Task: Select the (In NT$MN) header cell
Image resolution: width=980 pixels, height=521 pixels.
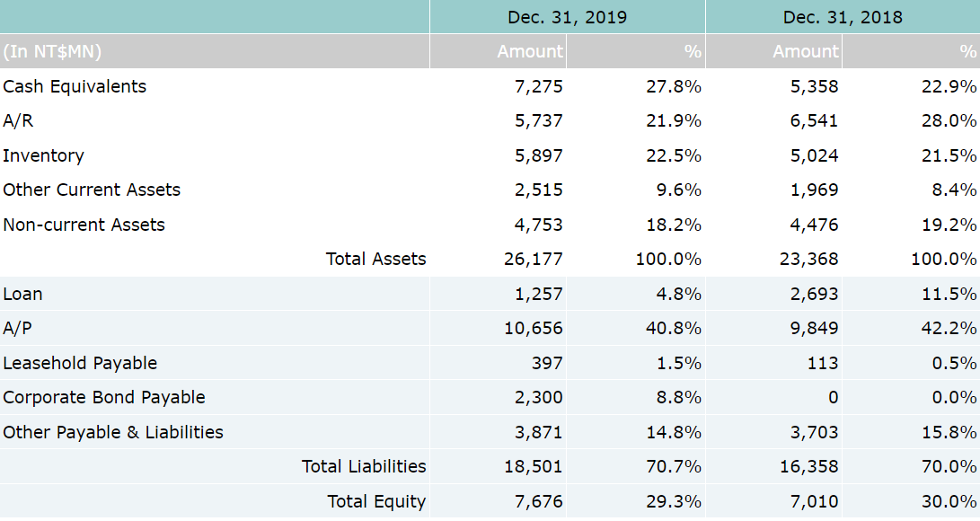Action: pyautogui.click(x=52, y=51)
